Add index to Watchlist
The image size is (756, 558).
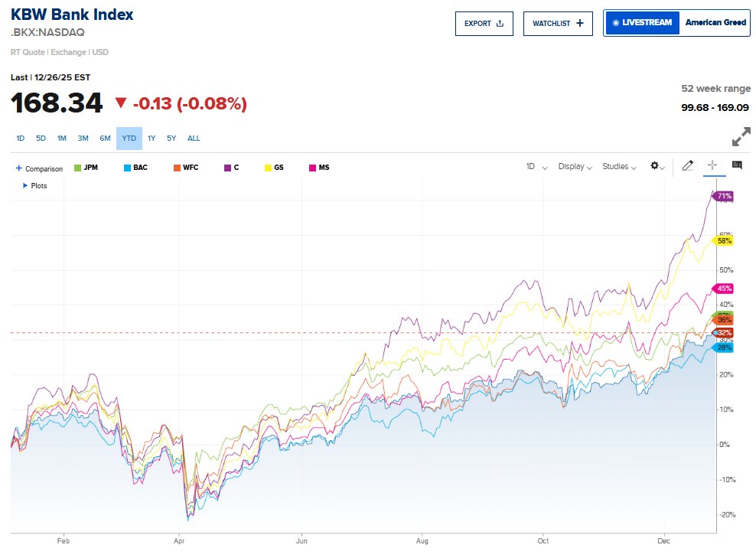(558, 23)
